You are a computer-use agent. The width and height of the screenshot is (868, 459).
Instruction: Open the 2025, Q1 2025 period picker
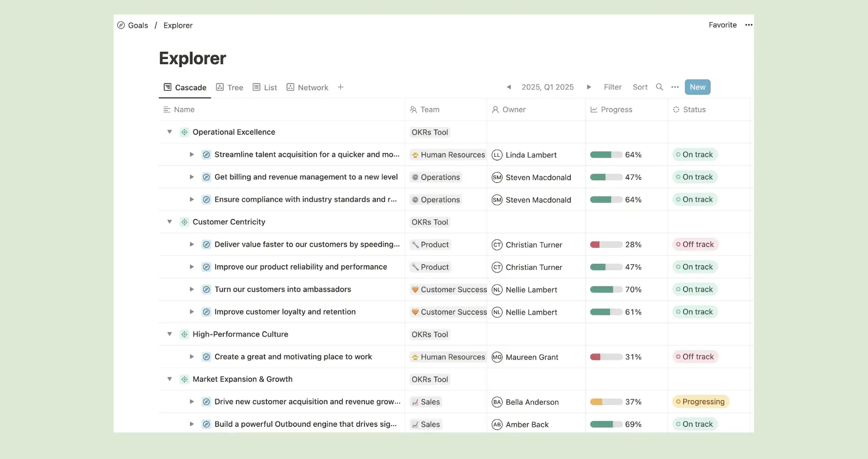548,87
